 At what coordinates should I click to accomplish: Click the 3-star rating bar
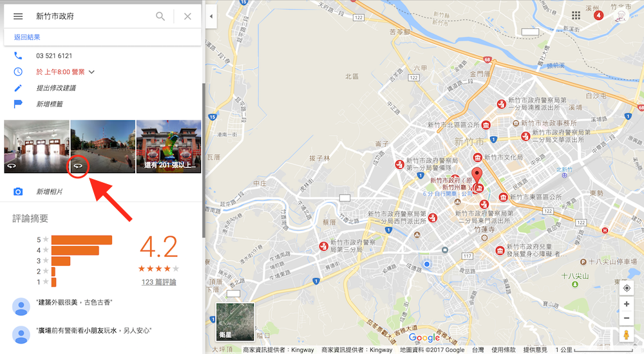(61, 261)
